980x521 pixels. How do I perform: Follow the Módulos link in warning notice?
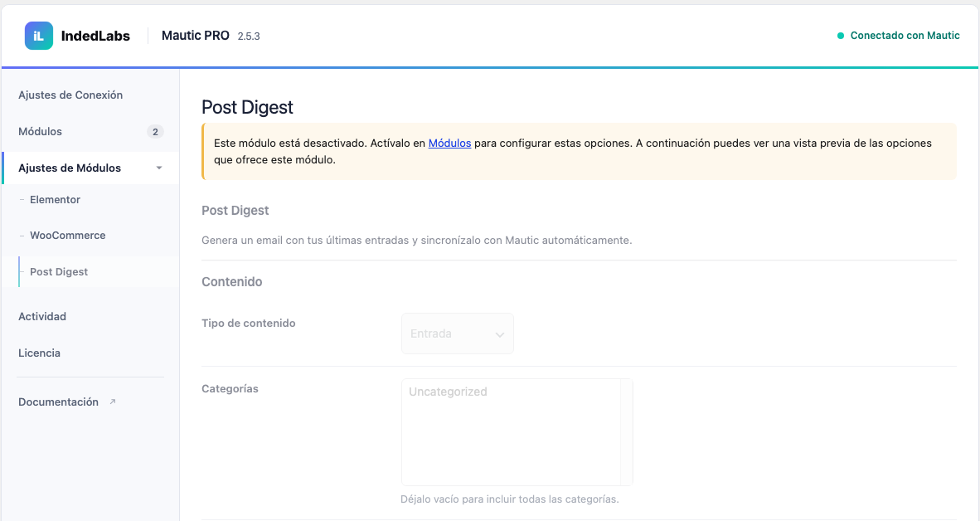(x=449, y=144)
